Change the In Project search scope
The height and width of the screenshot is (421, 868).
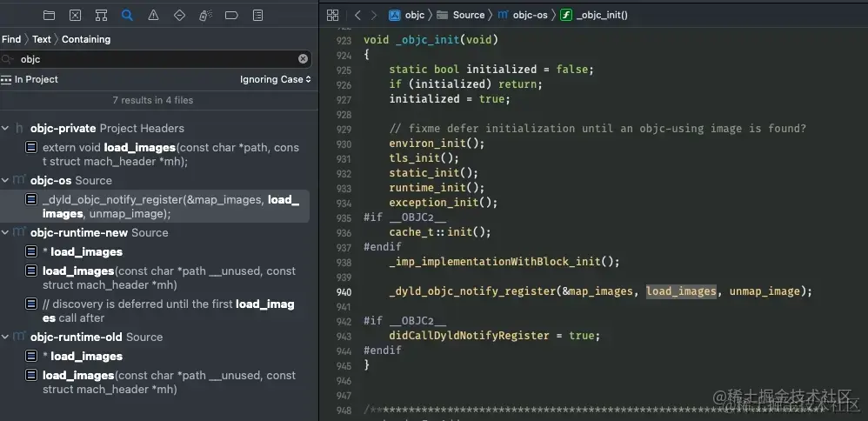pyautogui.click(x=30, y=79)
